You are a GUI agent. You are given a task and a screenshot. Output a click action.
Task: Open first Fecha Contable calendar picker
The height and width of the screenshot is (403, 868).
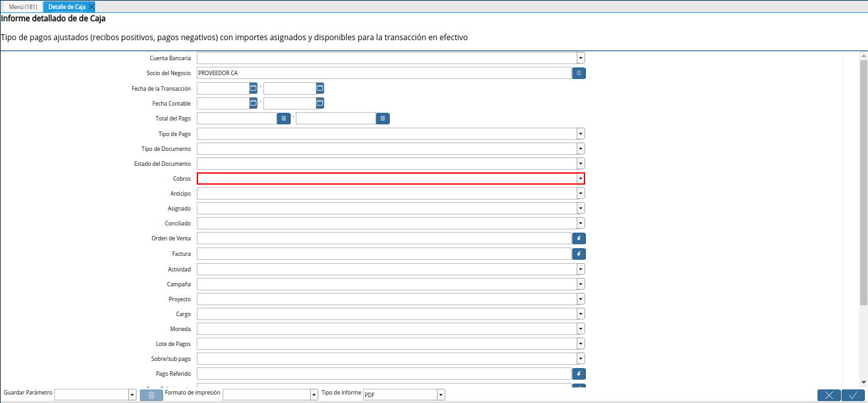254,103
